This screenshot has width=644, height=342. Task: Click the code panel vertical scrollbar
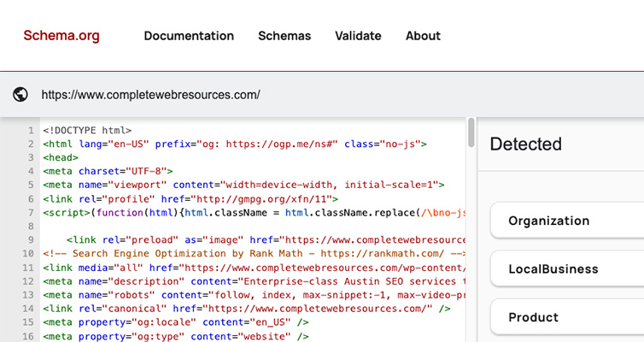[x=471, y=133]
